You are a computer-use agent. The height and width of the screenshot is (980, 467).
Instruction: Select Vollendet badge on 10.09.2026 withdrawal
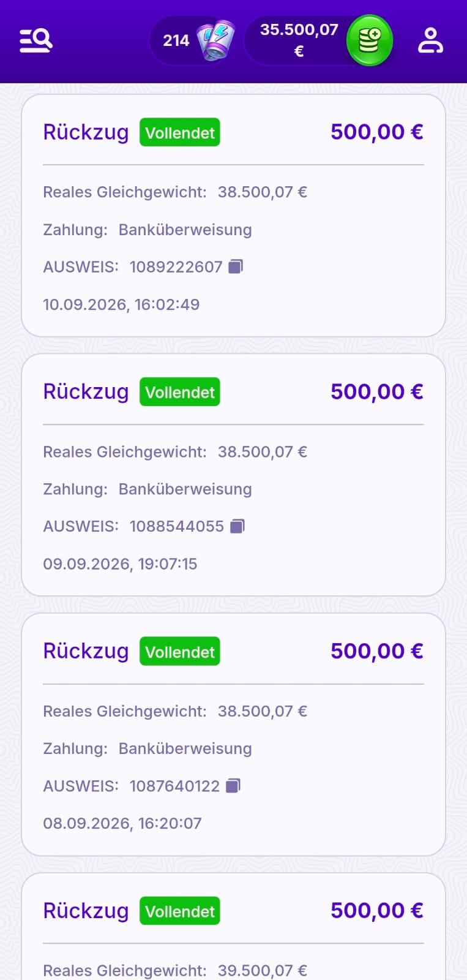pyautogui.click(x=180, y=132)
